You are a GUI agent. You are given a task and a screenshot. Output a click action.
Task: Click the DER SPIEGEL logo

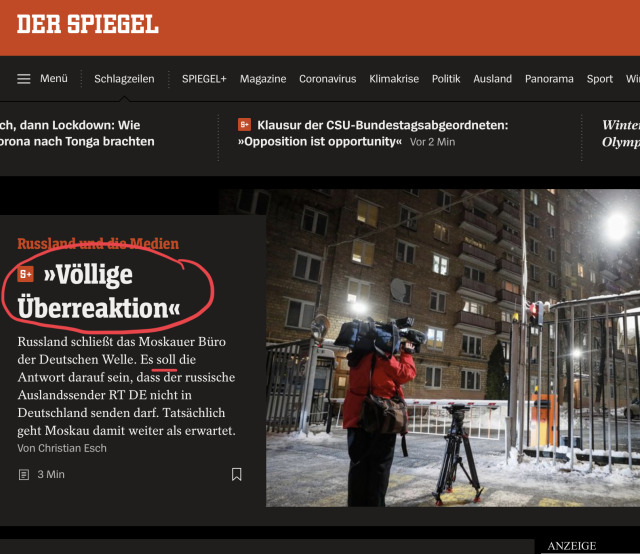[x=88, y=24]
